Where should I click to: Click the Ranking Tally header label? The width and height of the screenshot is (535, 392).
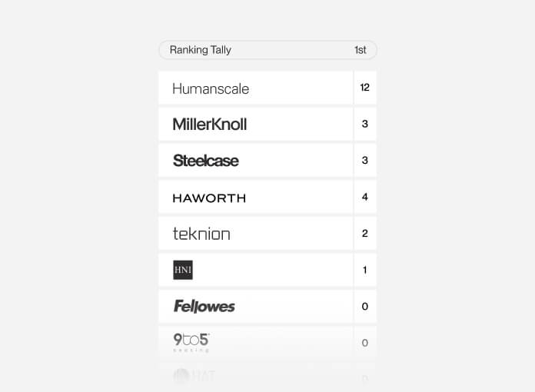[x=201, y=50]
